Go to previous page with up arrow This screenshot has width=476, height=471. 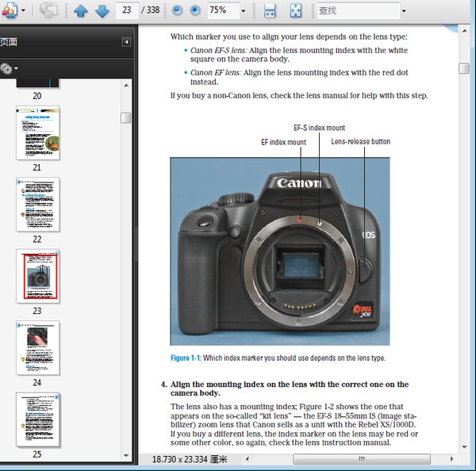click(x=81, y=10)
